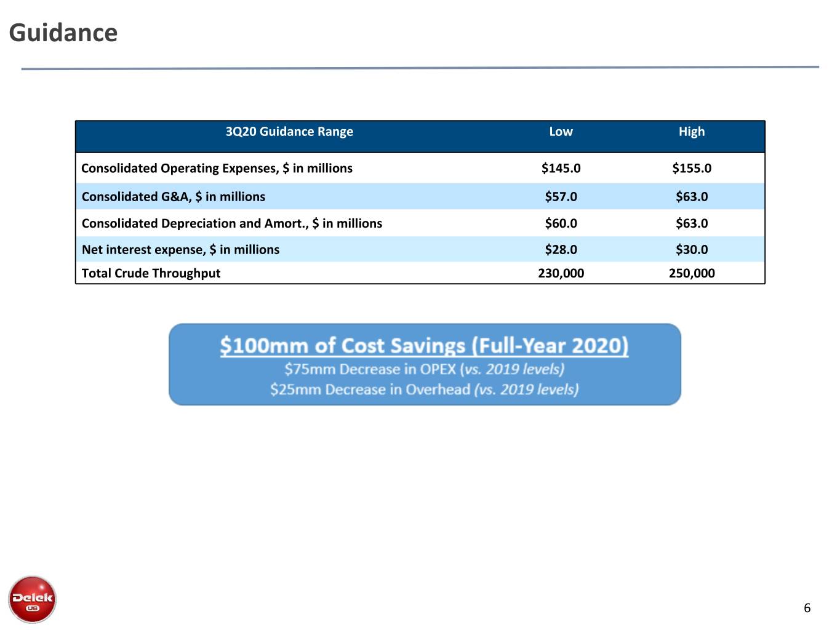This screenshot has width=840, height=630.
Task: Click the "Guidance" slide title
Action: pyautogui.click(x=63, y=33)
